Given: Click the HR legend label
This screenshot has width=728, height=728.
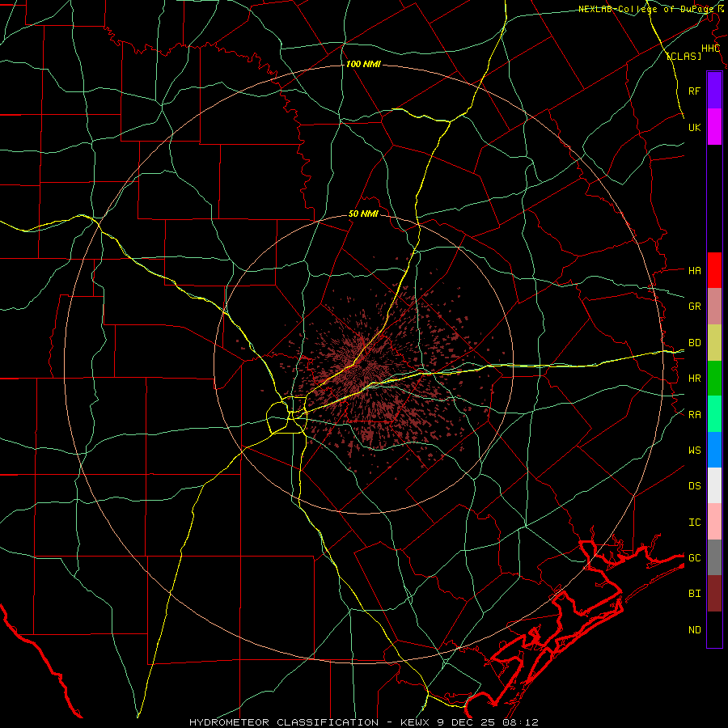Looking at the screenshot, I should (x=694, y=379).
